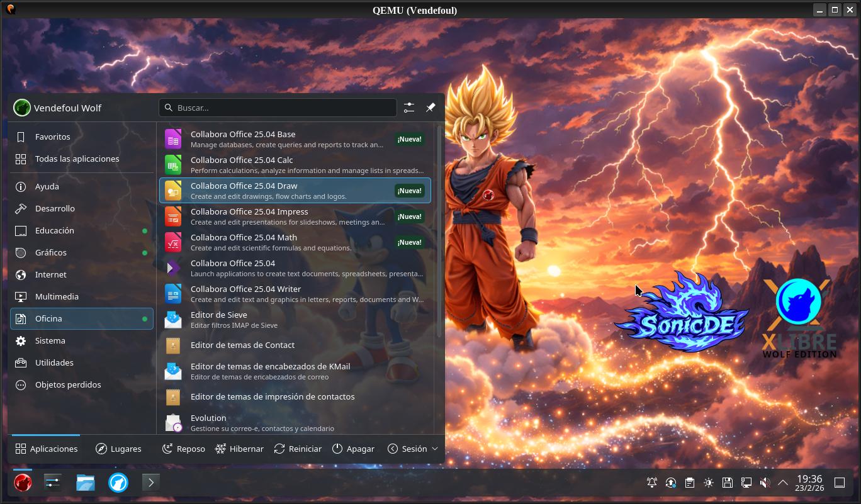Click the floppy disk tray icon
Viewport: 861px width, 504px height.
(728, 483)
